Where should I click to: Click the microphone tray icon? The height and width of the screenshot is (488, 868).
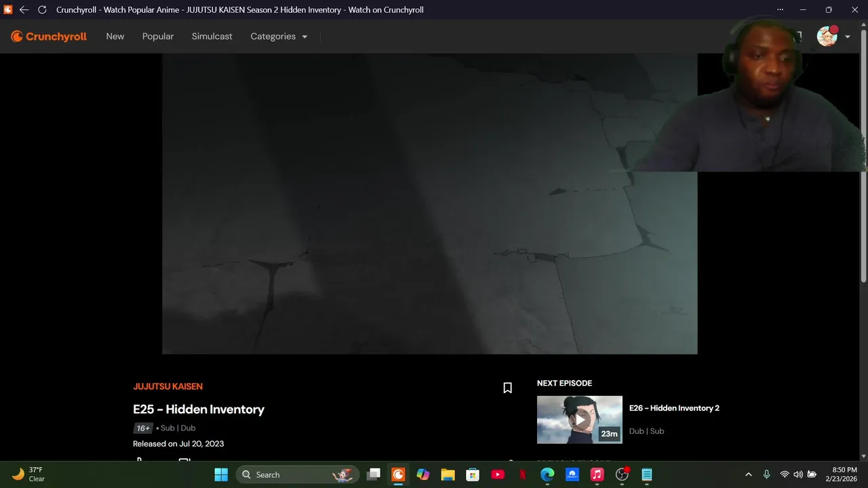click(766, 474)
